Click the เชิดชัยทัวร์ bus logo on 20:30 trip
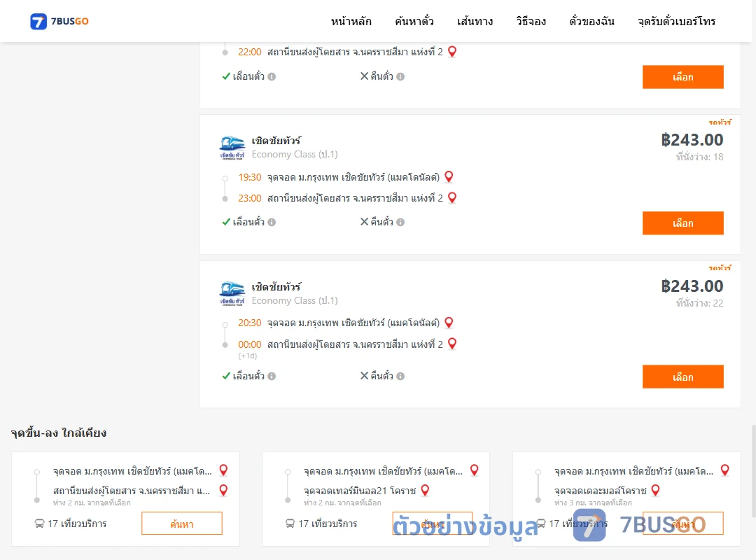This screenshot has width=756, height=560. point(232,294)
